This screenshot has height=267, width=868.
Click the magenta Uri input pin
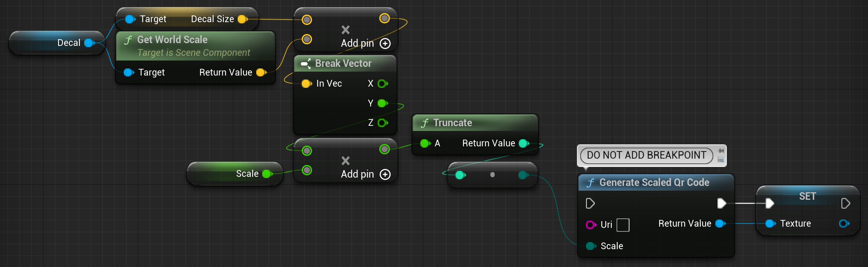590,225
